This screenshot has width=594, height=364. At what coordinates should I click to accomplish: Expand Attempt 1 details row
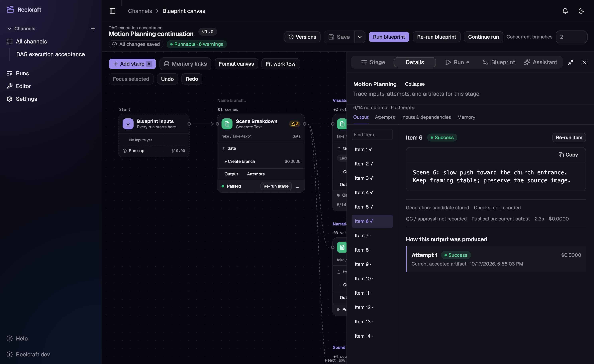496,259
